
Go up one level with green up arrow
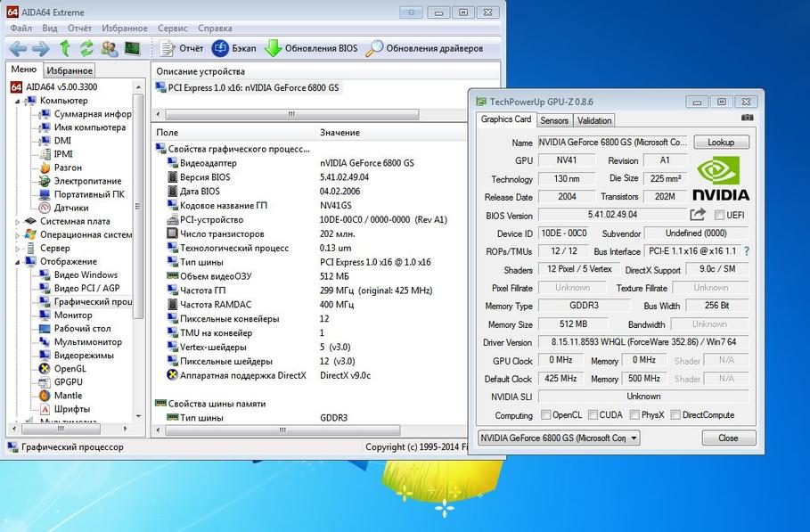[x=64, y=48]
